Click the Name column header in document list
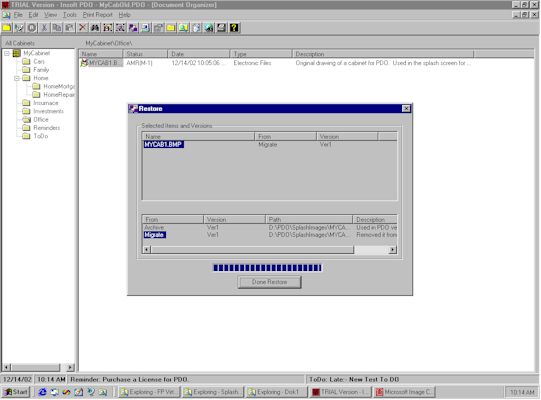 coord(101,54)
